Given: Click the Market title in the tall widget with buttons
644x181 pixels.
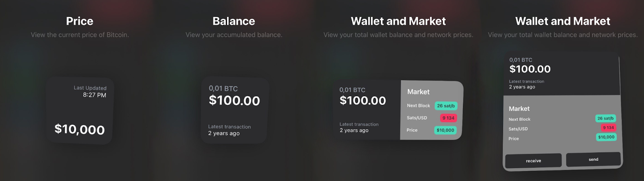Looking at the screenshot, I should coord(519,109).
